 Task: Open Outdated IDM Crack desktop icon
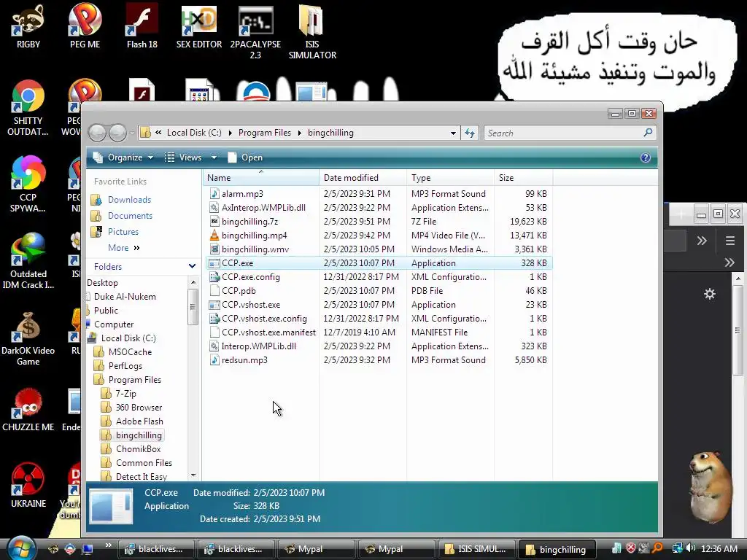pos(28,261)
